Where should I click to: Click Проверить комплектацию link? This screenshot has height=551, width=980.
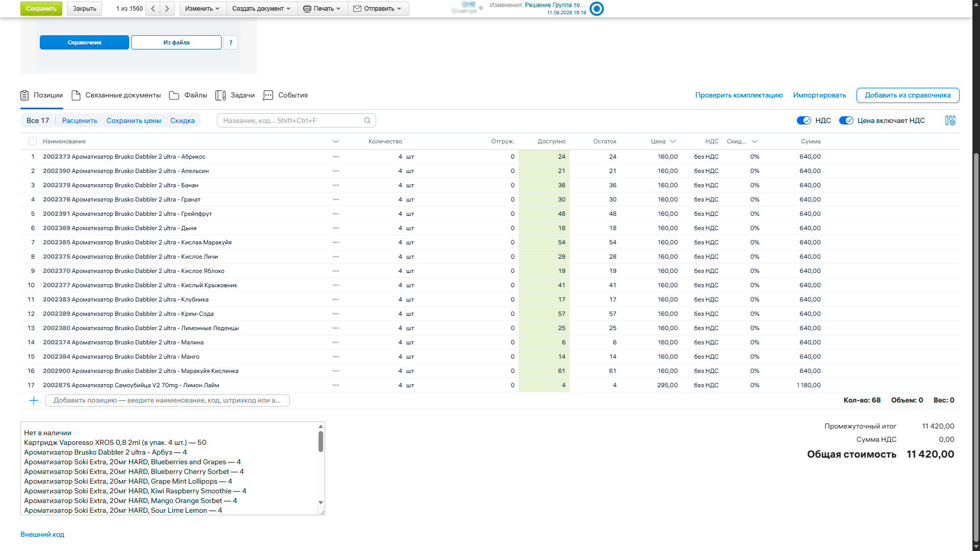point(739,95)
